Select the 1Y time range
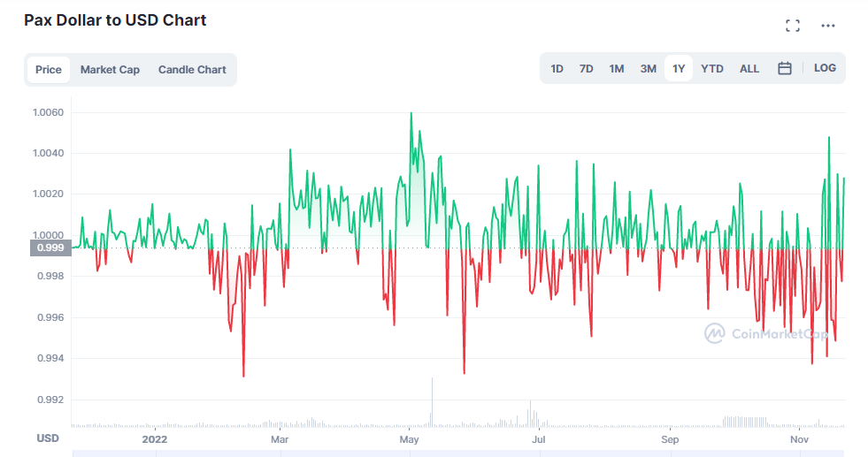This screenshot has width=868, height=457. pyautogui.click(x=679, y=69)
